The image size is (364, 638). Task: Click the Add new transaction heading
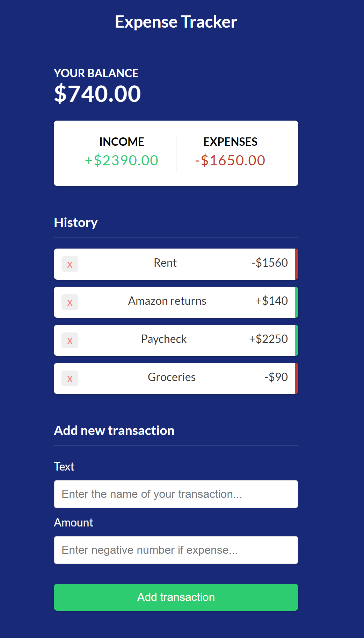(114, 430)
